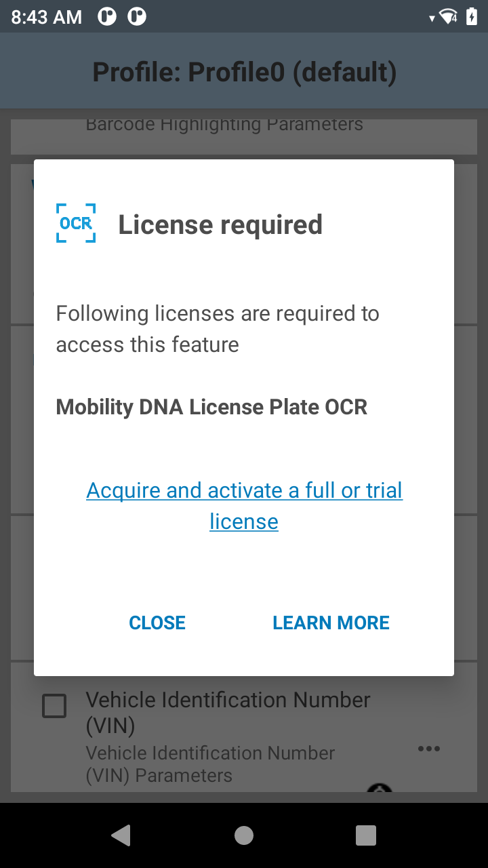The width and height of the screenshot is (488, 868).
Task: Tap the first notification icon in status bar
Action: pyautogui.click(x=107, y=17)
